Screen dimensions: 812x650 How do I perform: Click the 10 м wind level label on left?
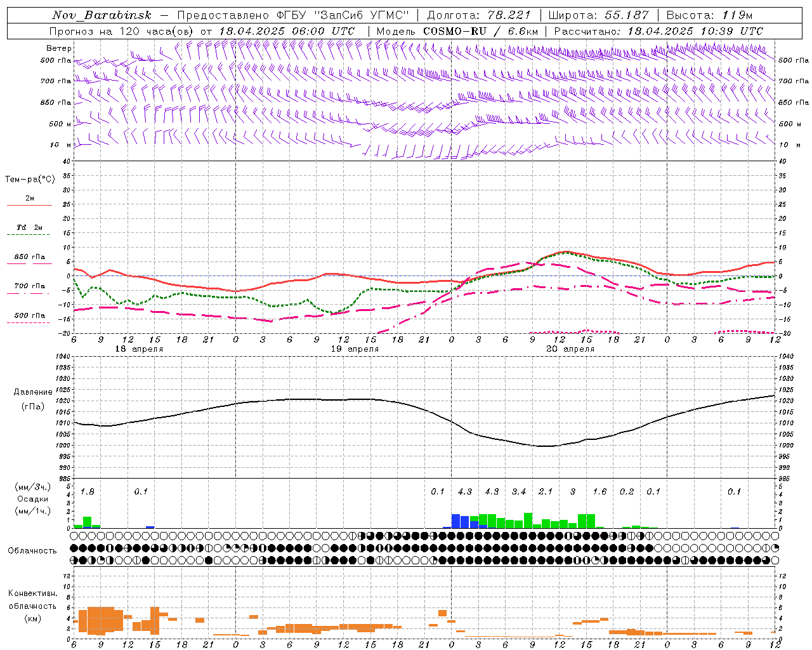tap(60, 145)
